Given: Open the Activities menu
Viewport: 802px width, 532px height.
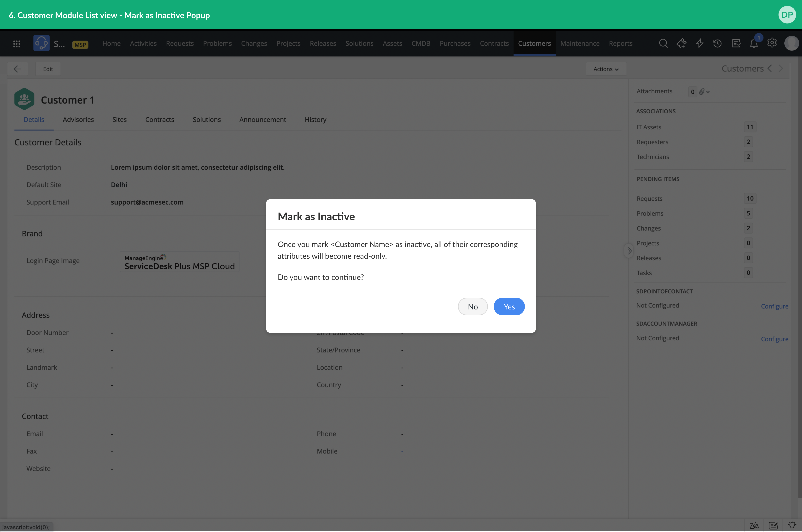Looking at the screenshot, I should 143,43.
